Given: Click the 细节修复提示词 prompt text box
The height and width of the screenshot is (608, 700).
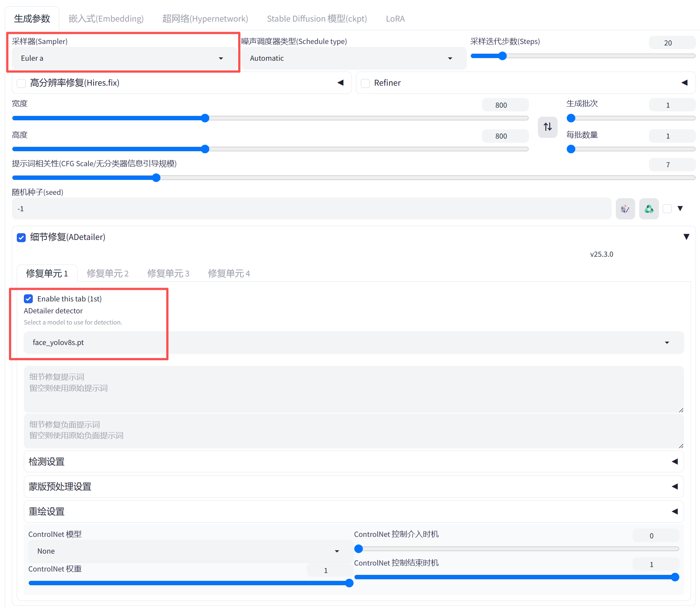Looking at the screenshot, I should 353,389.
